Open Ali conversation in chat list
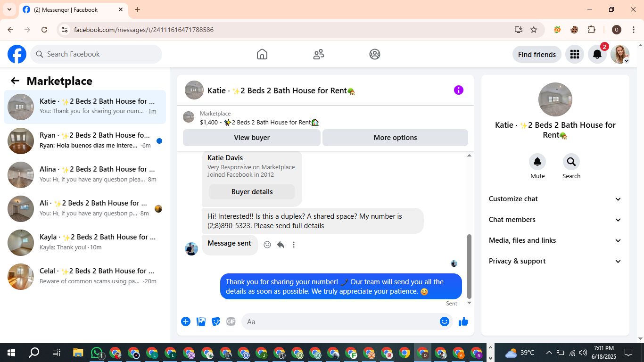This screenshot has width=644, height=362. (85, 209)
